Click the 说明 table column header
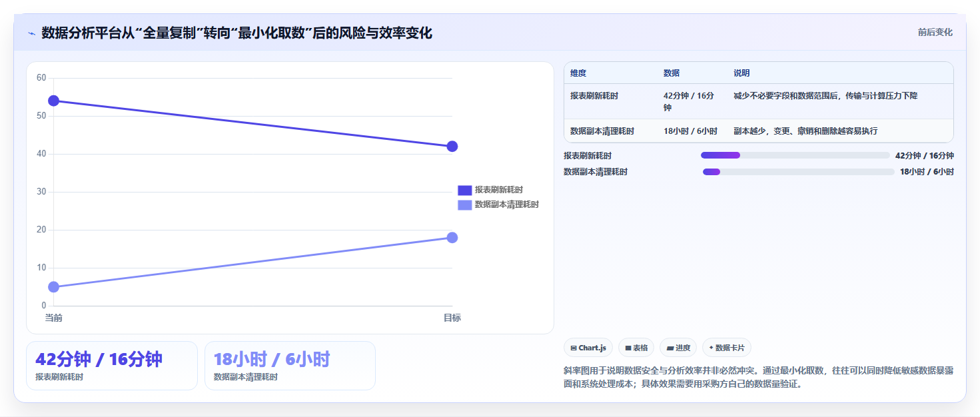Viewport: 980px width, 417px height. pos(741,73)
